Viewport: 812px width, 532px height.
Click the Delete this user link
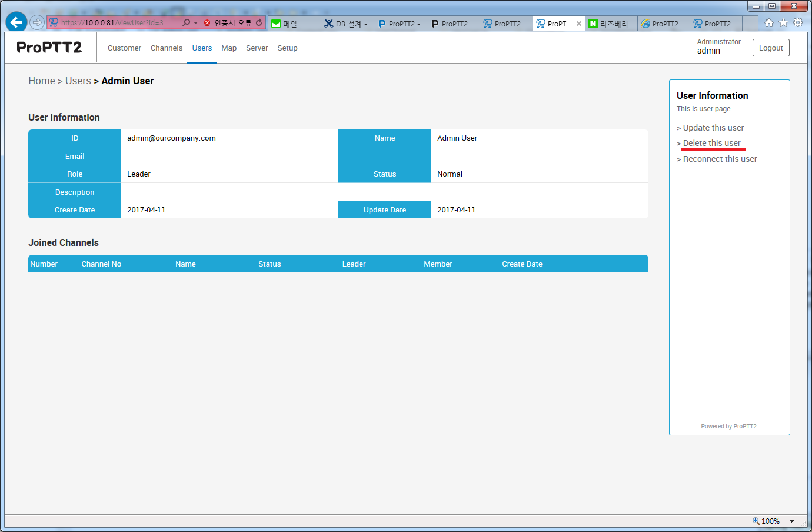point(711,143)
